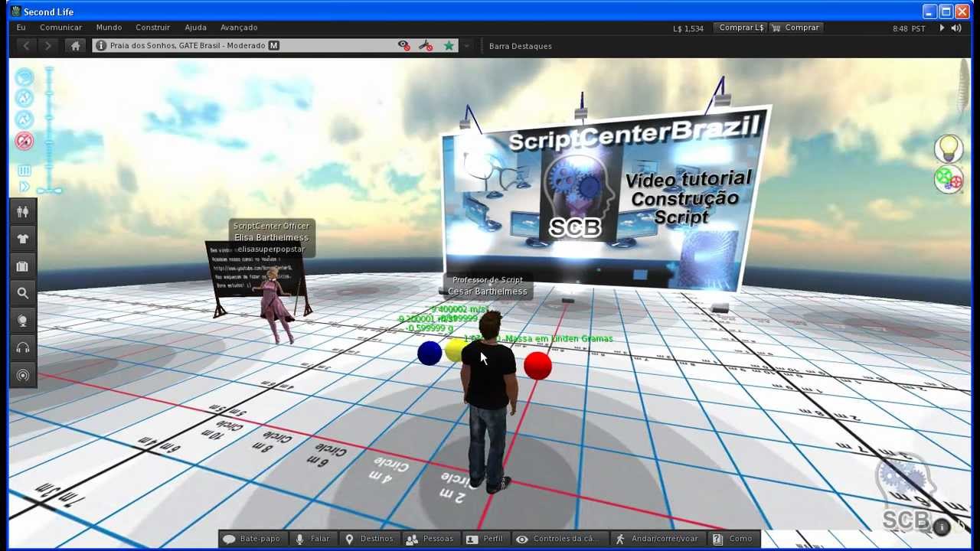
Task: Click the Comprar shopping cart button
Action: [x=796, y=28]
